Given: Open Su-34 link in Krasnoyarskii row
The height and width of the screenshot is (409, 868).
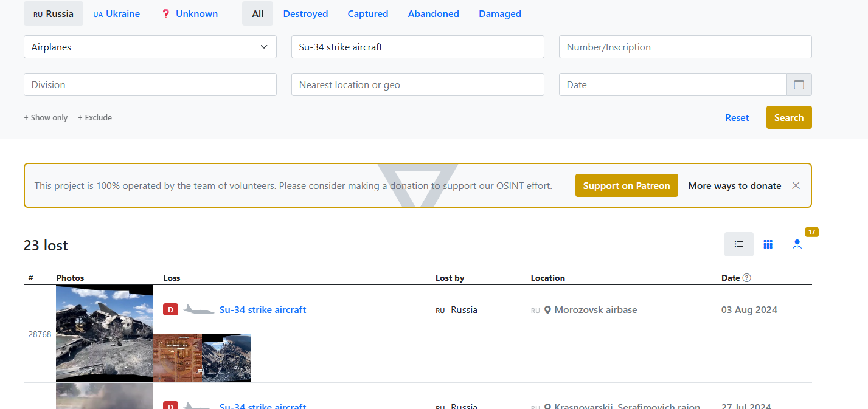Looking at the screenshot, I should tap(263, 406).
